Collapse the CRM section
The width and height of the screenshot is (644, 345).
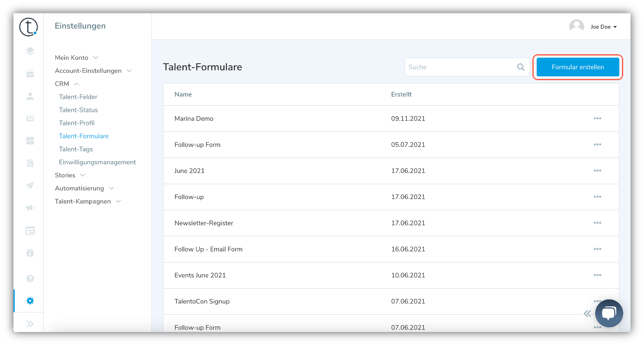point(67,84)
